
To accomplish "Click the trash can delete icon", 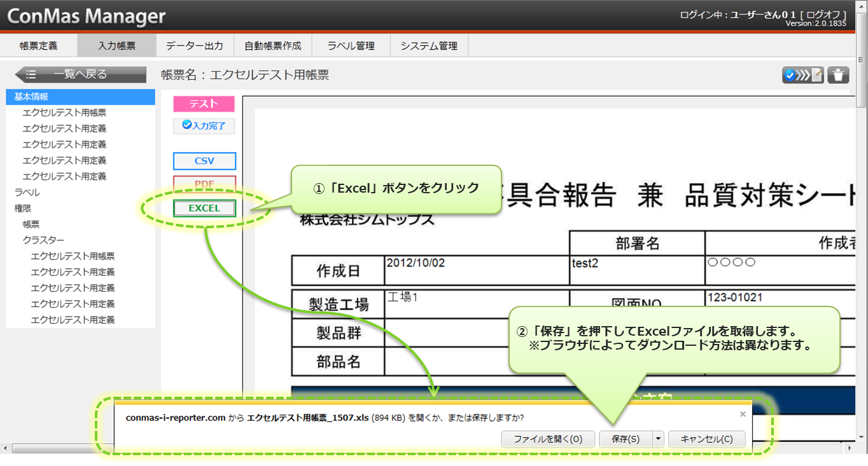I will click(x=838, y=75).
